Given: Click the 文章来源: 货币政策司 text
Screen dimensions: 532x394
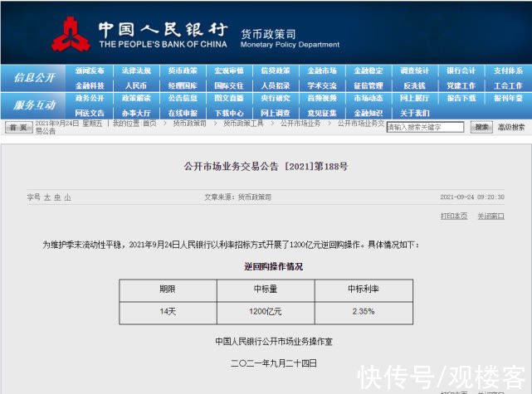Looking at the screenshot, I should tap(237, 197).
